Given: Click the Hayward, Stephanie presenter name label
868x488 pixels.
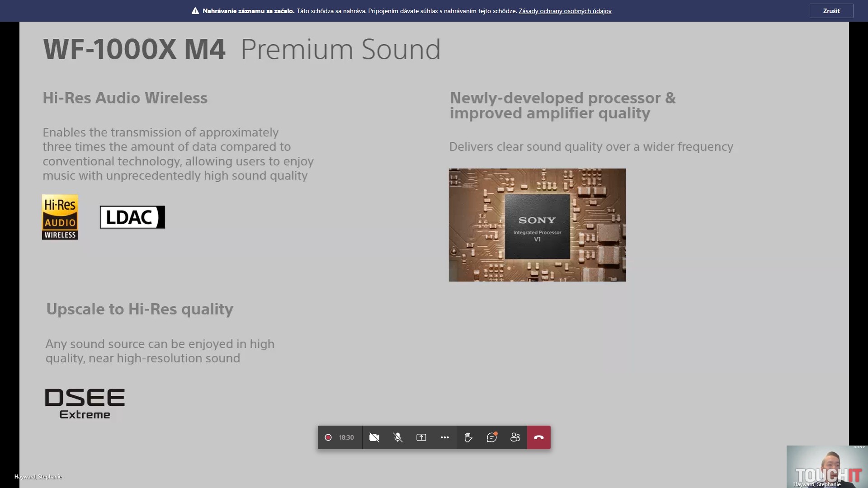Looking at the screenshot, I should click(x=38, y=477).
